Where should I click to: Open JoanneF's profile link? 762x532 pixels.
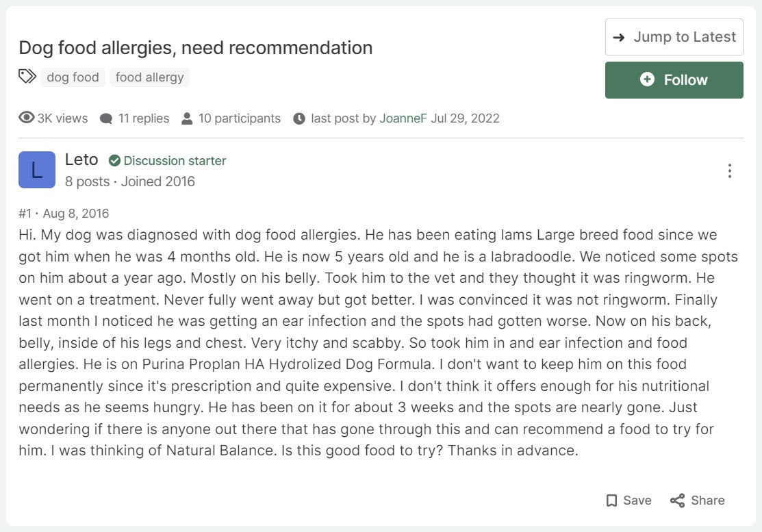pos(403,118)
